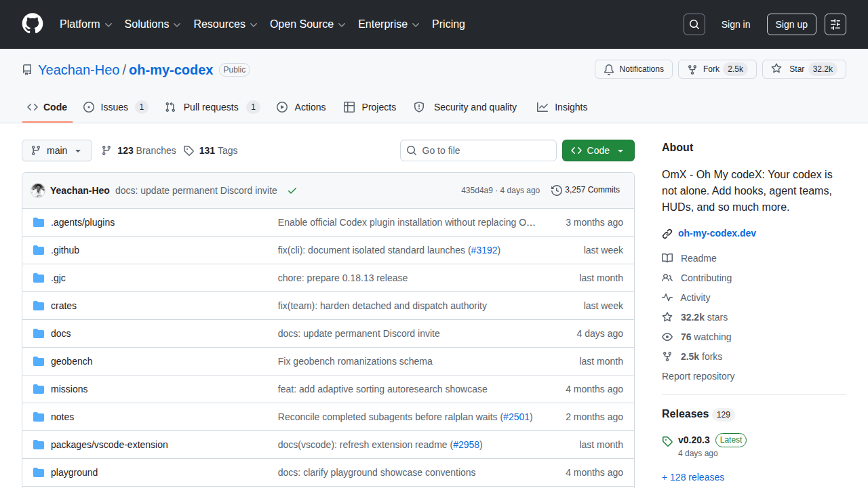Open the main branch selector dropdown
This screenshot has width=868, height=488.
(57, 150)
